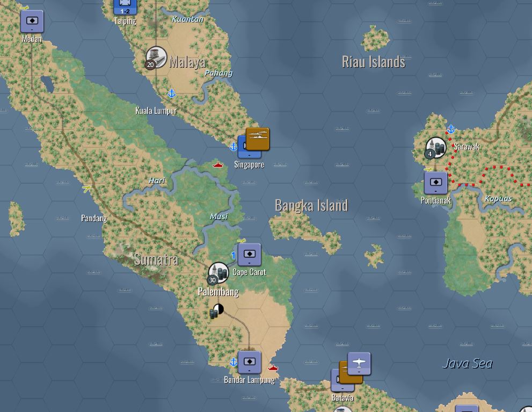532x412 pixels.
Task: Click the half-filled oil barrel icon below Palembang
Action: (216, 311)
